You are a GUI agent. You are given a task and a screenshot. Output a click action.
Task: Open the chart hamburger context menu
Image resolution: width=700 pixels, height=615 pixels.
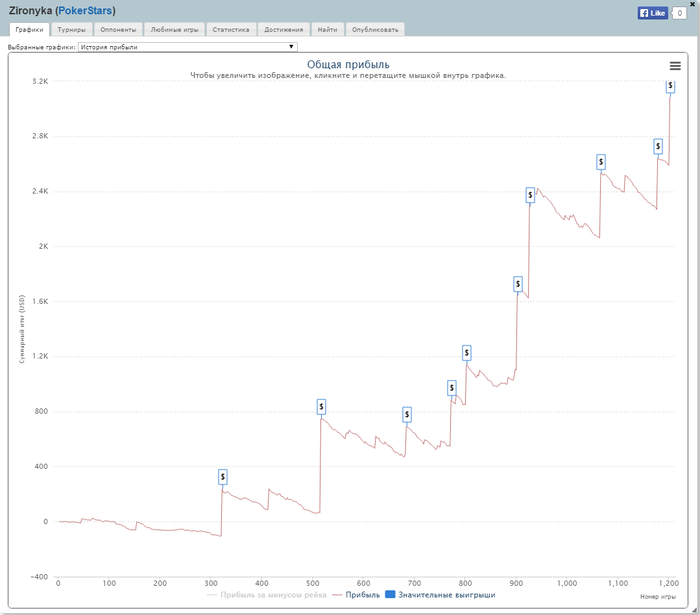coord(675,66)
